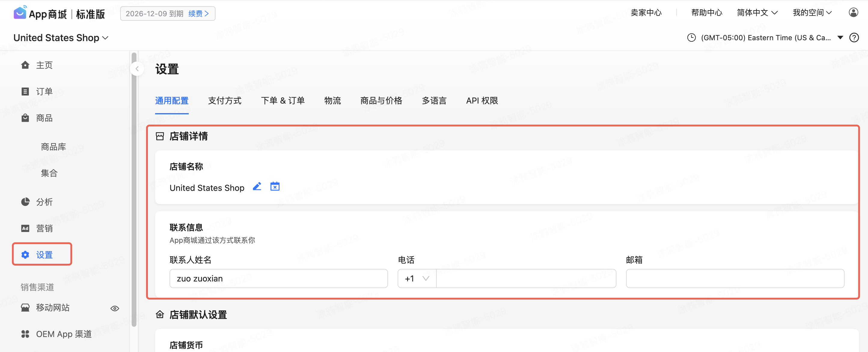The height and width of the screenshot is (352, 868).
Task: Click the help question mark icon
Action: click(x=854, y=38)
